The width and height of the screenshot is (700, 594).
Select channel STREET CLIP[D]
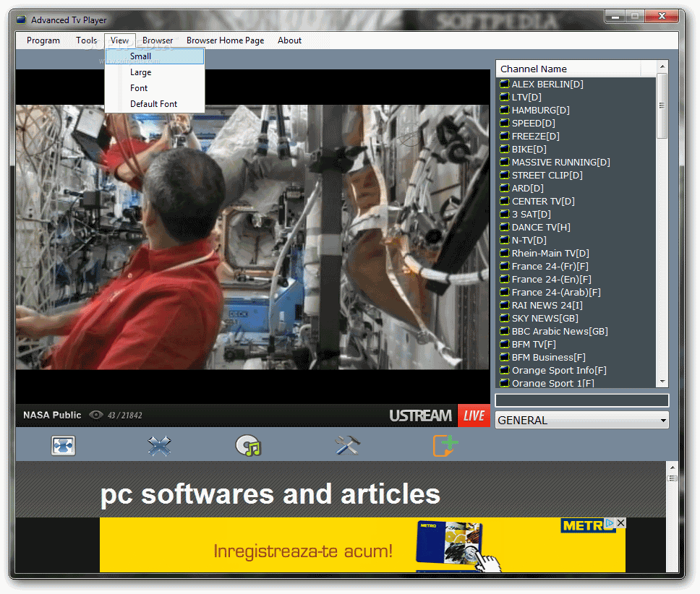click(547, 175)
